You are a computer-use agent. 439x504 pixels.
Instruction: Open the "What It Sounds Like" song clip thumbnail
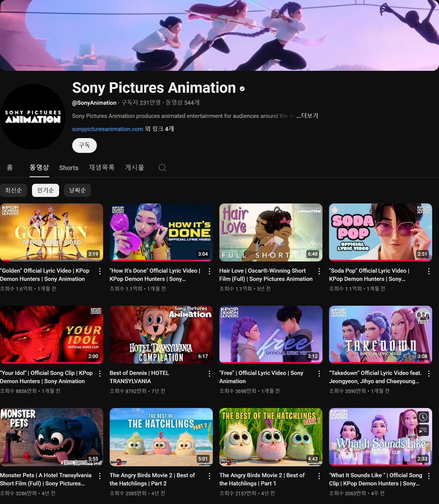coord(380,437)
